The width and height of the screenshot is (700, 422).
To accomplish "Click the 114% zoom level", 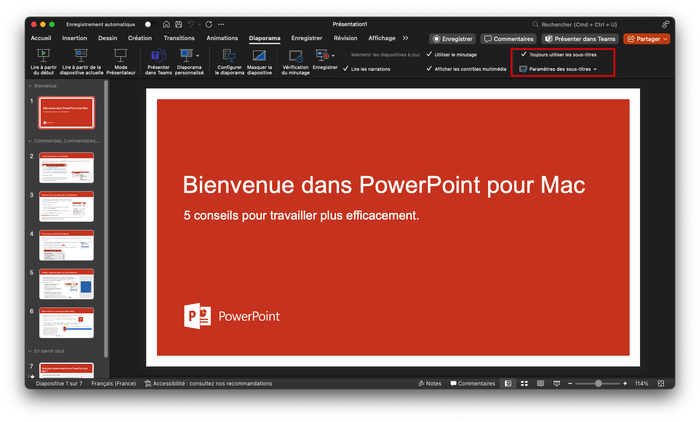I will pos(641,383).
